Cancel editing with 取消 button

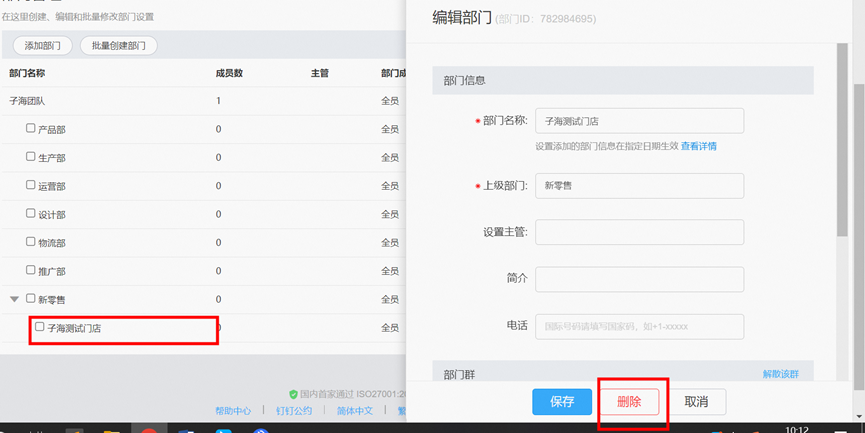[x=696, y=402]
